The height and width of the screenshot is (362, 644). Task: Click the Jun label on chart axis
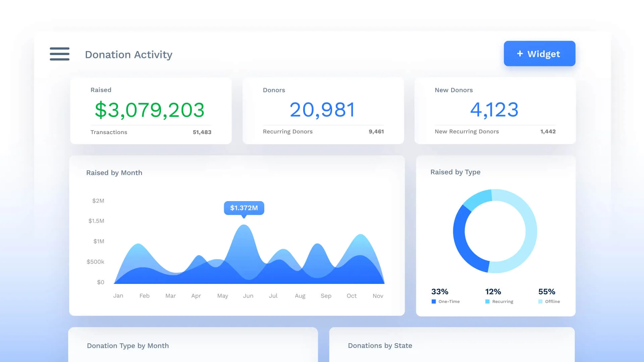[x=248, y=296]
